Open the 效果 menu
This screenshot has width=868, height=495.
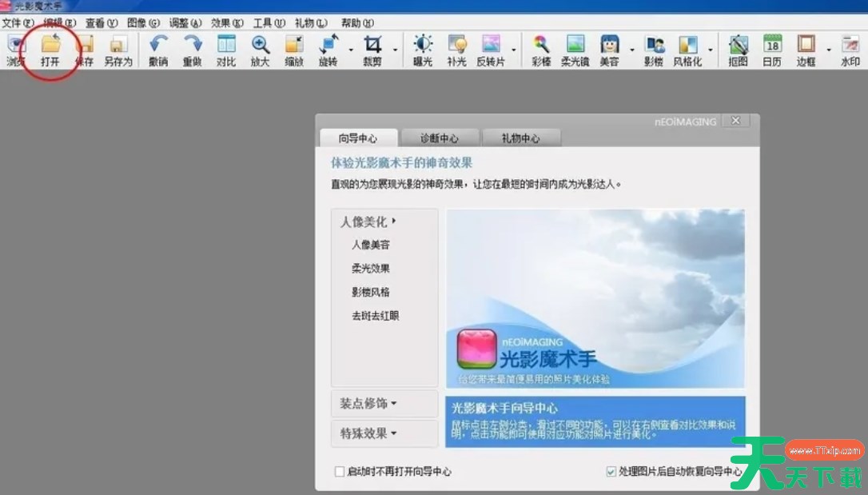pyautogui.click(x=227, y=23)
